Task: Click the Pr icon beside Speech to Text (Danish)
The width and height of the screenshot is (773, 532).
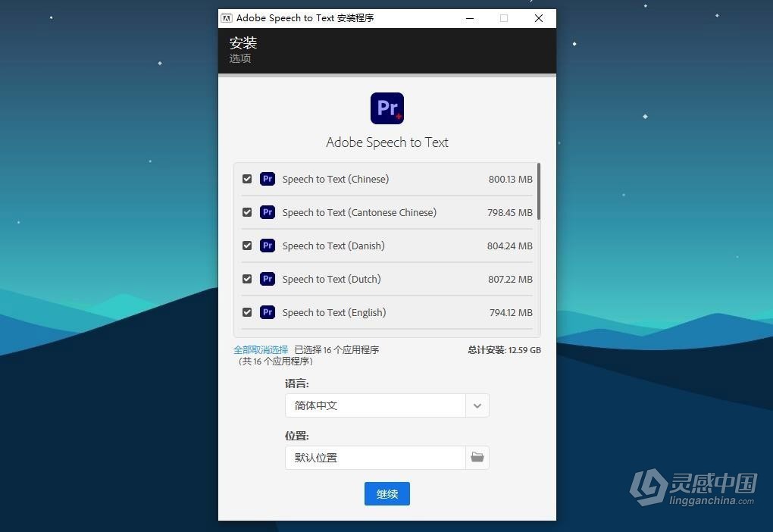Action: point(267,246)
